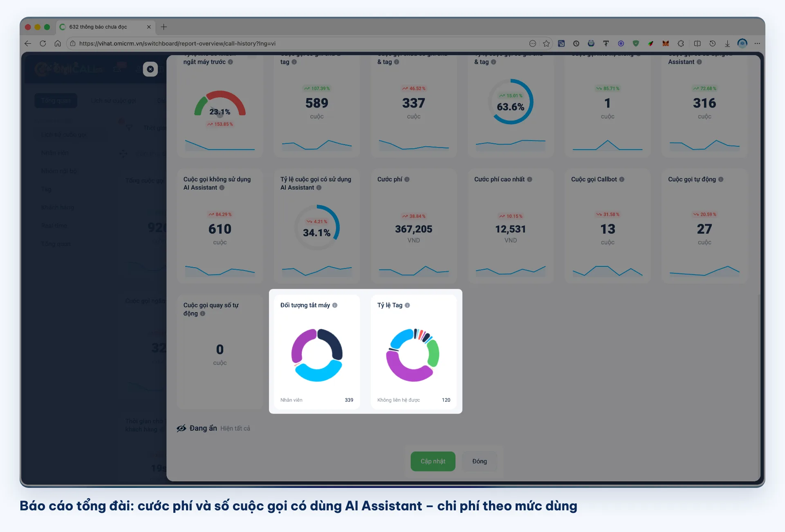Click the 63.6% circular progress gauge

(x=511, y=102)
